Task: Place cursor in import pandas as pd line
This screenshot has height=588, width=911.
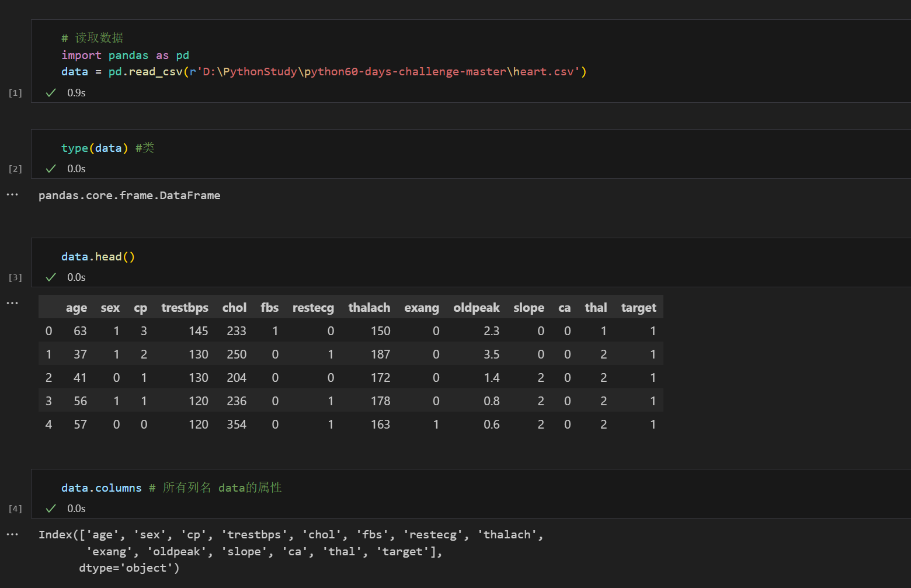Action: 125,55
